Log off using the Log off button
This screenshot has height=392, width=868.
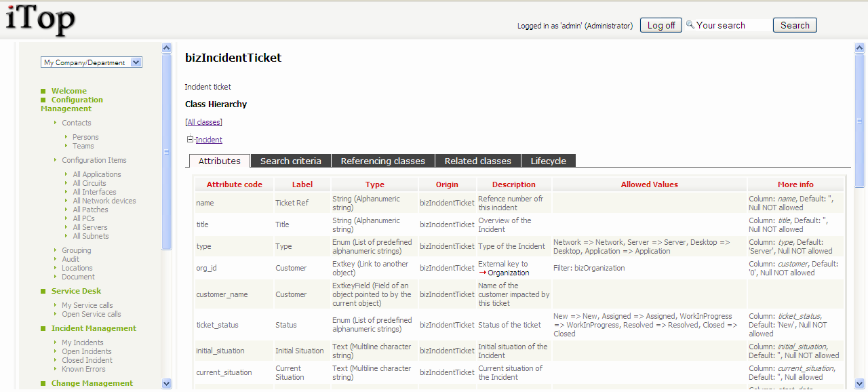[661, 25]
